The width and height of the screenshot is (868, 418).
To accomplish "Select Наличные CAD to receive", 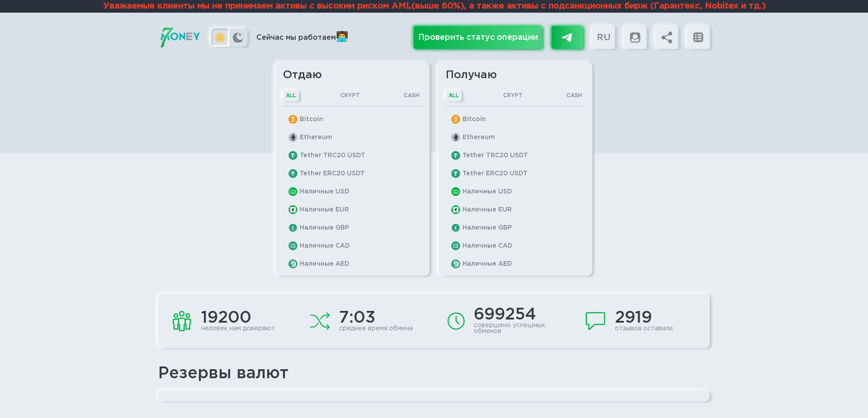I will 487,245.
